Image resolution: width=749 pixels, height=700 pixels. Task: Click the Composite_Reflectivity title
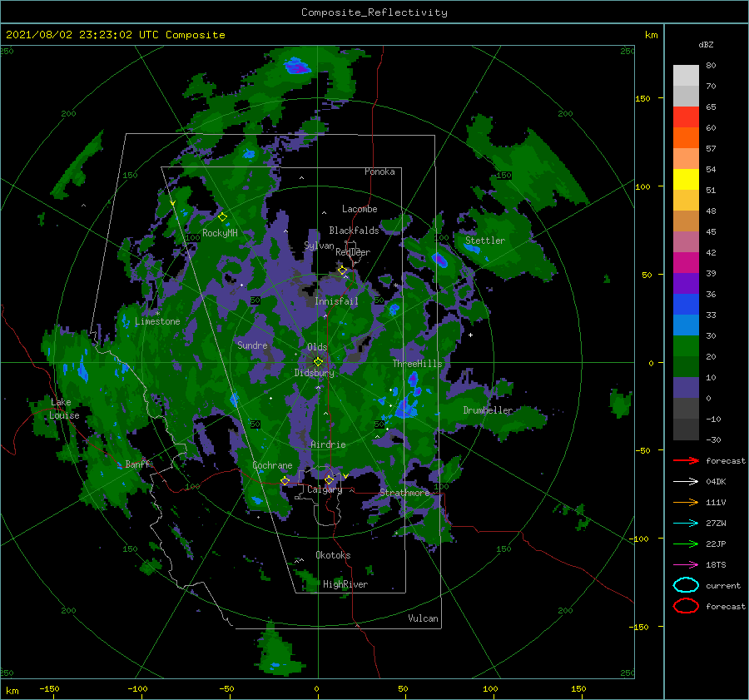point(374,12)
